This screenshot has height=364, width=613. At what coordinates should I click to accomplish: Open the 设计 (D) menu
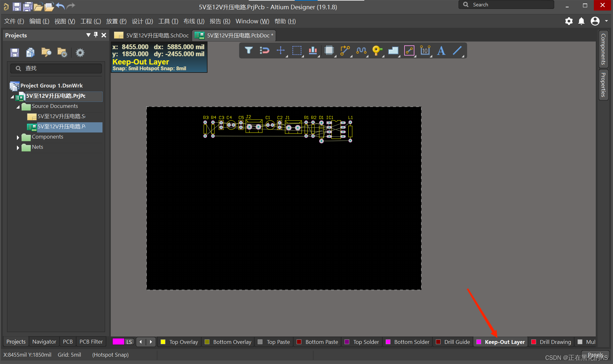[x=142, y=21]
